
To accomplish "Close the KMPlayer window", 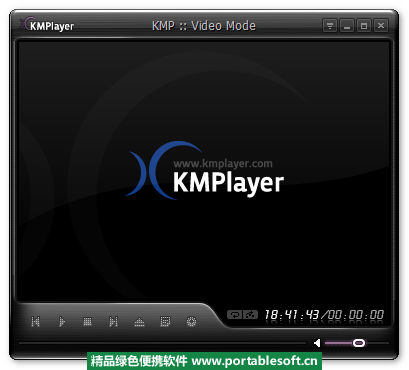I will click(381, 26).
